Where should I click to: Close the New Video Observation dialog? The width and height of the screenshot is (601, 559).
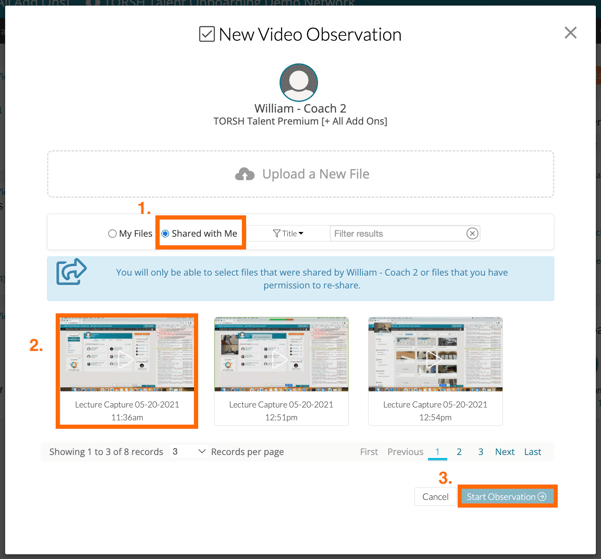570,33
